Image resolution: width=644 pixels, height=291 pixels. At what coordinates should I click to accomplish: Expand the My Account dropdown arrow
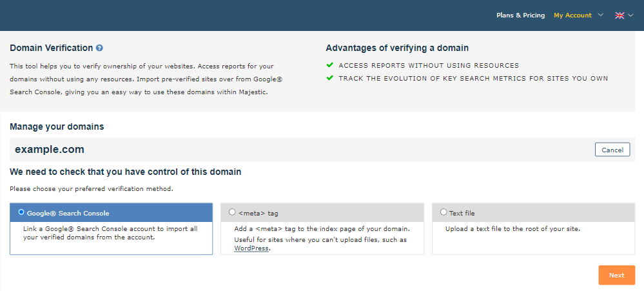tap(601, 15)
